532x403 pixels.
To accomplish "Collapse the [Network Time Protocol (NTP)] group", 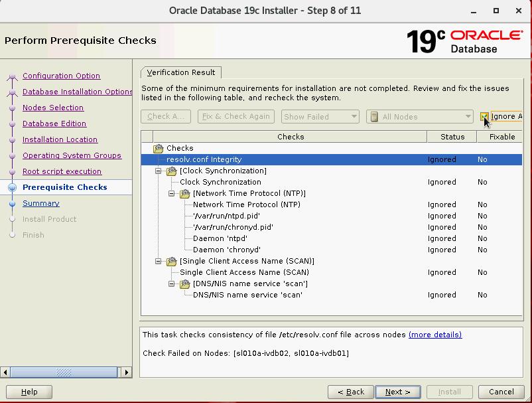I will point(172,194).
